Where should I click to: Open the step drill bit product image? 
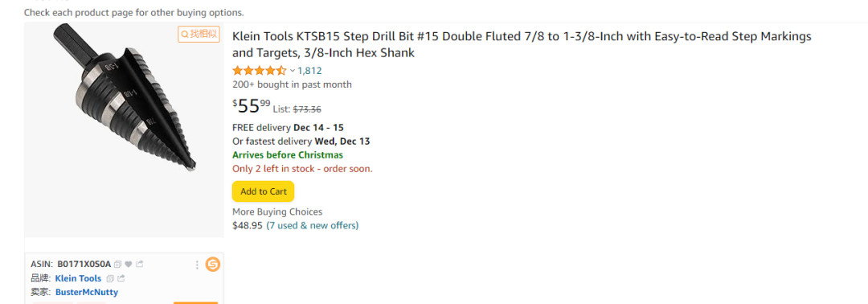(124, 130)
